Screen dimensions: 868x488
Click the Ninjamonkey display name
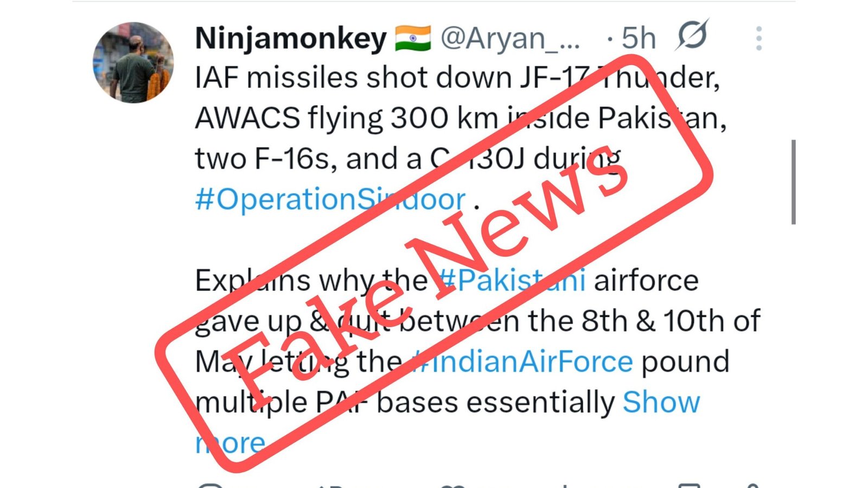click(291, 38)
